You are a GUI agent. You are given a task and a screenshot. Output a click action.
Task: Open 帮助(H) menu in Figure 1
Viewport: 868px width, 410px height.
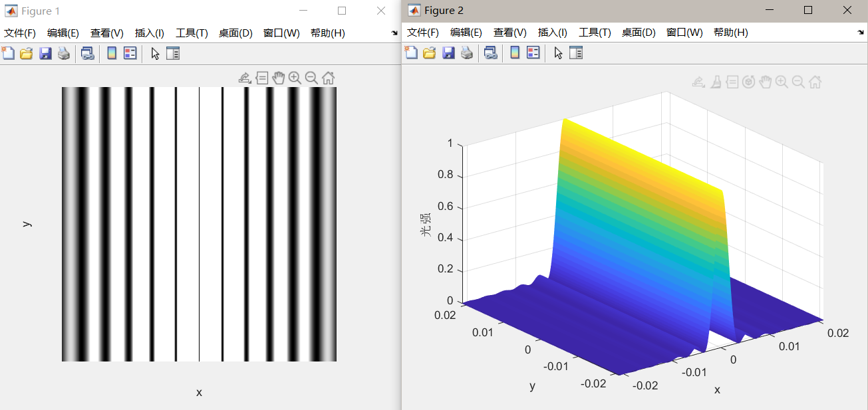coord(328,33)
